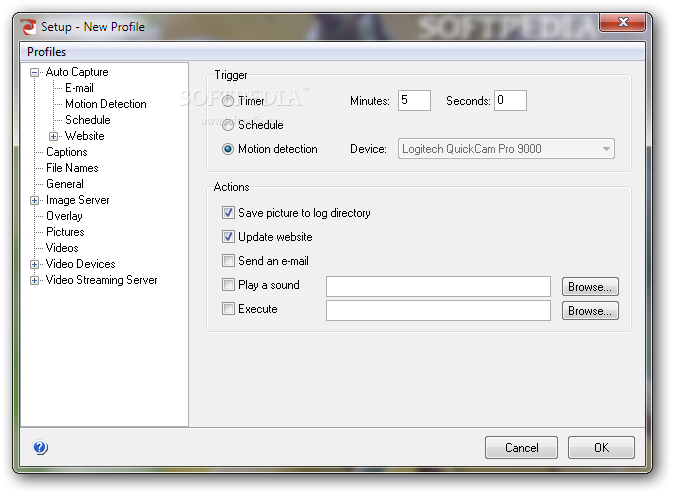673x494 pixels.
Task: Select Website tree item
Action: coord(85,136)
